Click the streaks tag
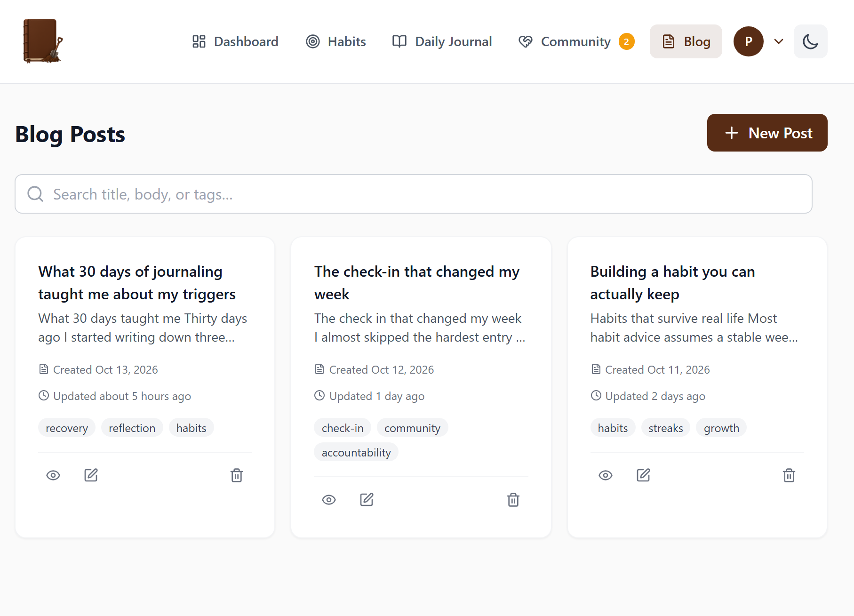Screen dimensions: 854x616 [x=666, y=428]
